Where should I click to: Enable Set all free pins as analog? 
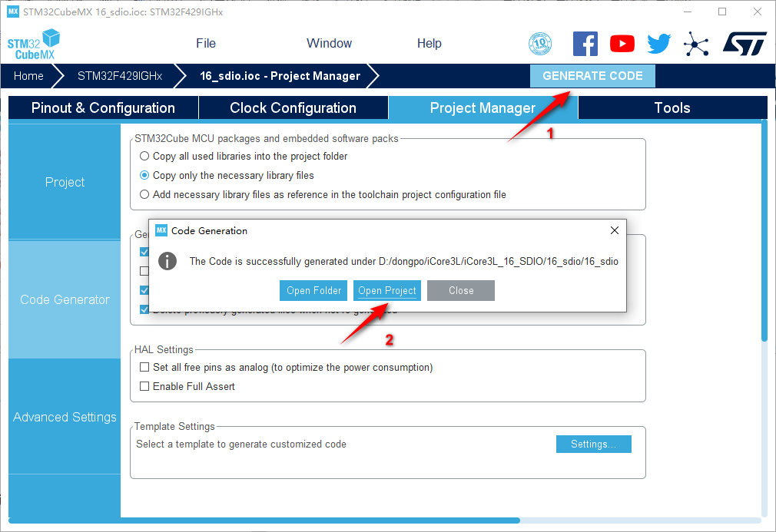(x=144, y=368)
